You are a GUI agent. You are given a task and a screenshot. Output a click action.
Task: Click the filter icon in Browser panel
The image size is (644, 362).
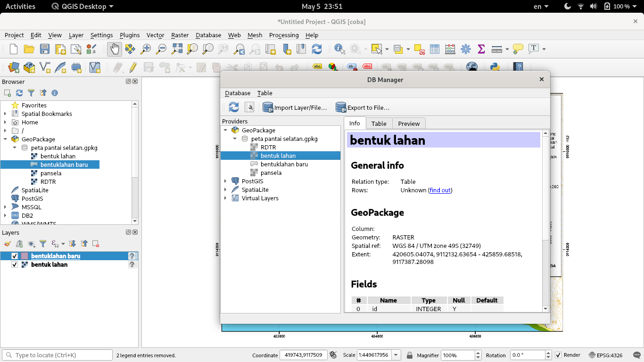click(31, 93)
